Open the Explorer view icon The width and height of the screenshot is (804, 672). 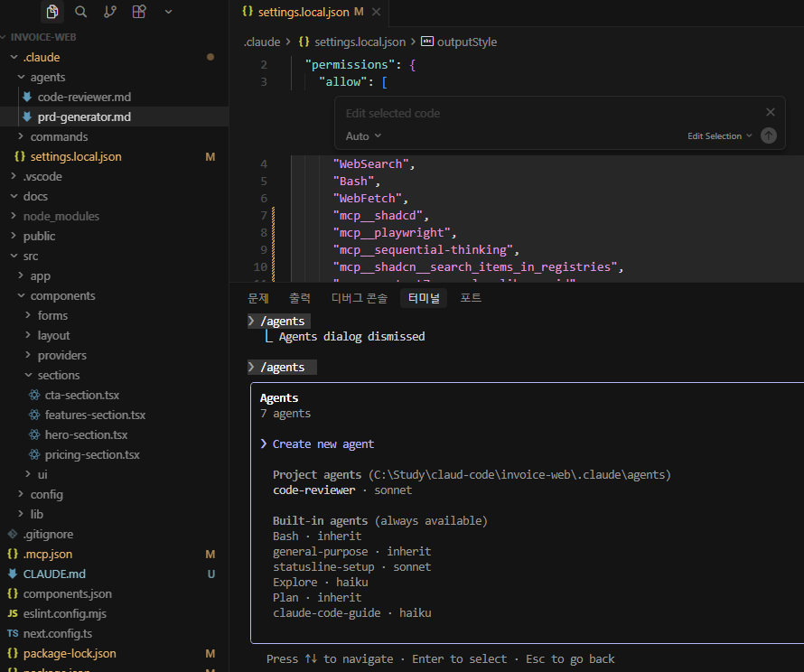click(x=52, y=12)
